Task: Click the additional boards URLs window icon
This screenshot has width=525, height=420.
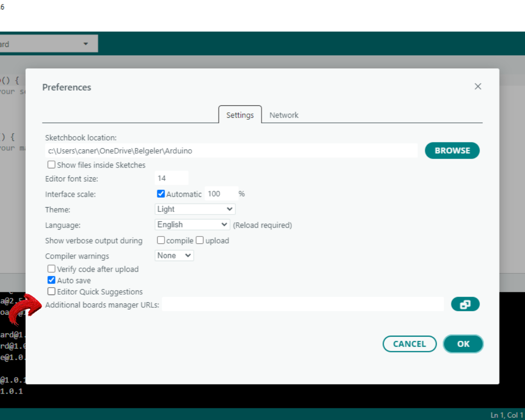Action: click(x=465, y=304)
